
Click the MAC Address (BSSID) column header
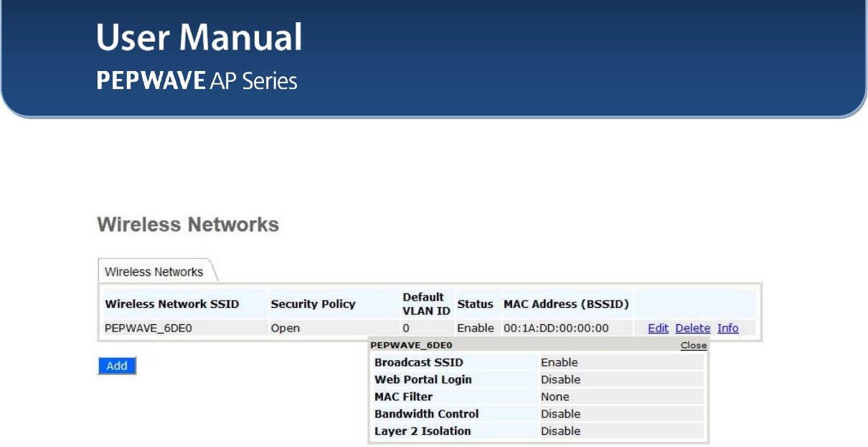coord(566,304)
